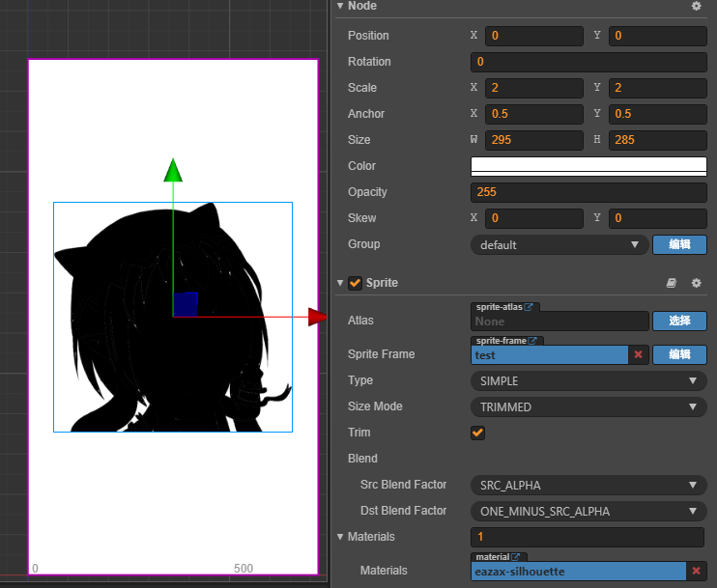Viewport: 717px width, 588px height.
Task: Click the Scale X input field
Action: pyautogui.click(x=534, y=88)
